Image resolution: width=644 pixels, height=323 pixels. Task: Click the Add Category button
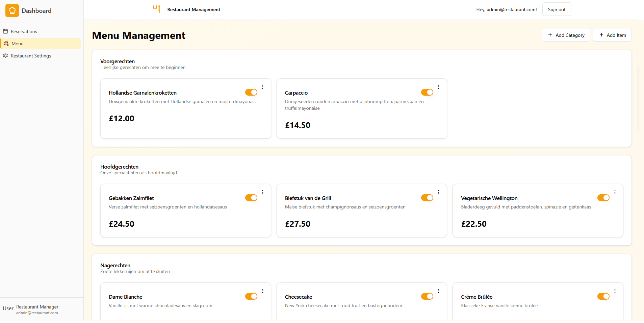tap(566, 35)
